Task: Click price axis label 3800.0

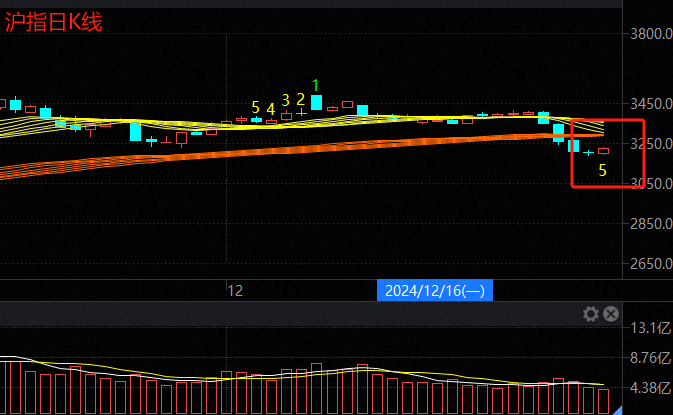Action: tap(651, 34)
